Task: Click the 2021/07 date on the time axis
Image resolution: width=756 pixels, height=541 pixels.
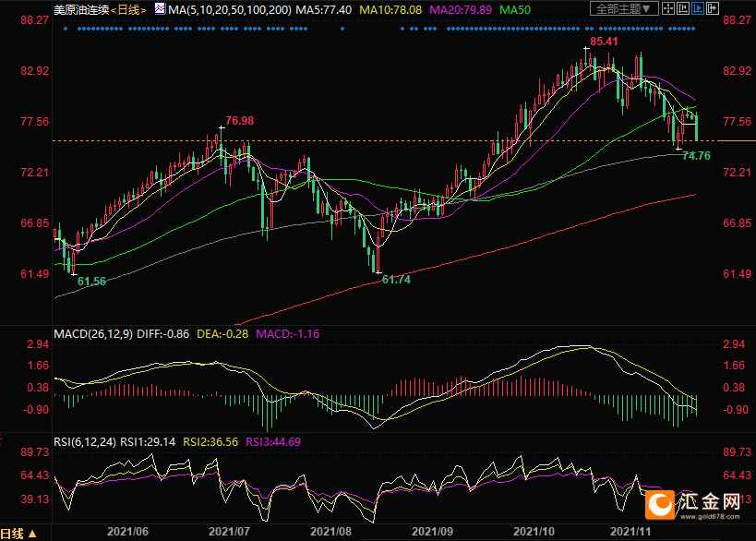Action: click(229, 532)
